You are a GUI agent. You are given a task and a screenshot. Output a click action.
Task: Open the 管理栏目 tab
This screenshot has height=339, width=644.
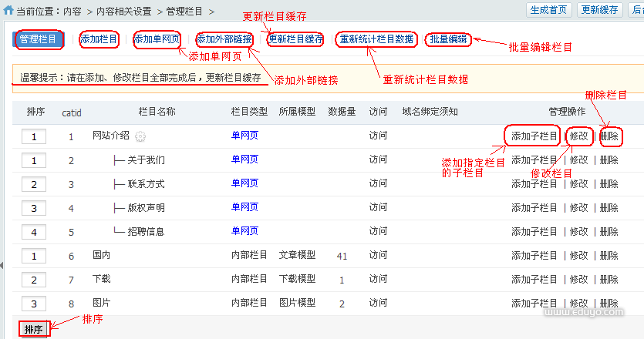[x=39, y=39]
